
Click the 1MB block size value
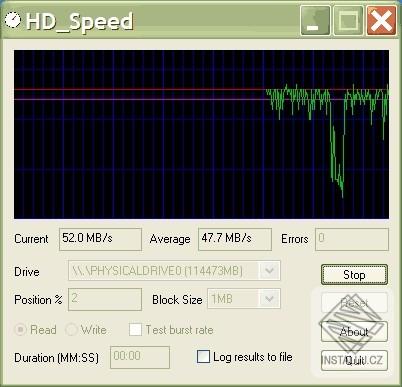[x=222, y=299]
